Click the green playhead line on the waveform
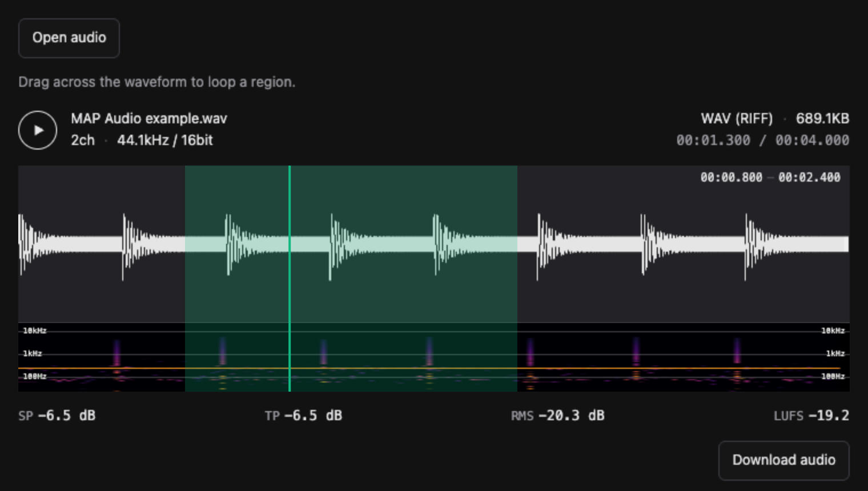This screenshot has height=491, width=868. 290,278
